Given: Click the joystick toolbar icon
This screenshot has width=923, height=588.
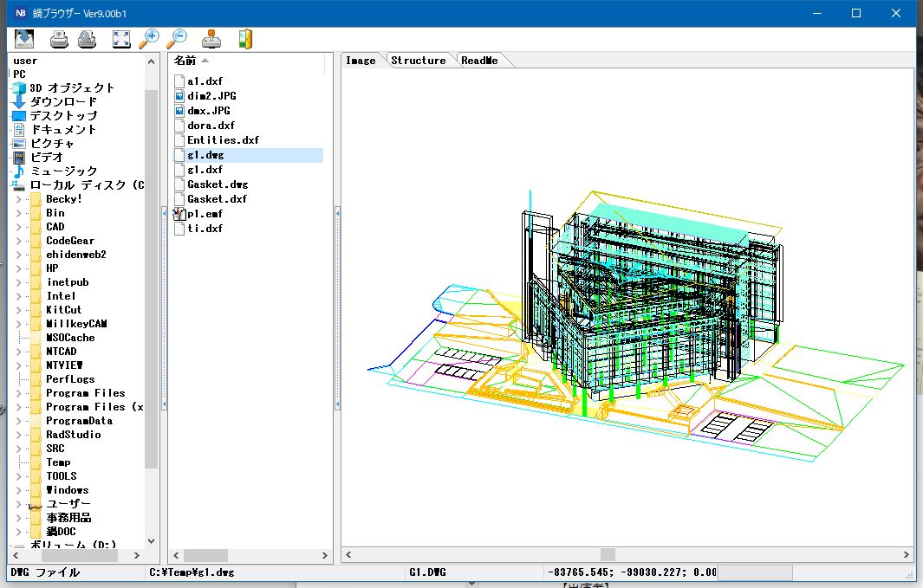Looking at the screenshot, I should tap(211, 39).
